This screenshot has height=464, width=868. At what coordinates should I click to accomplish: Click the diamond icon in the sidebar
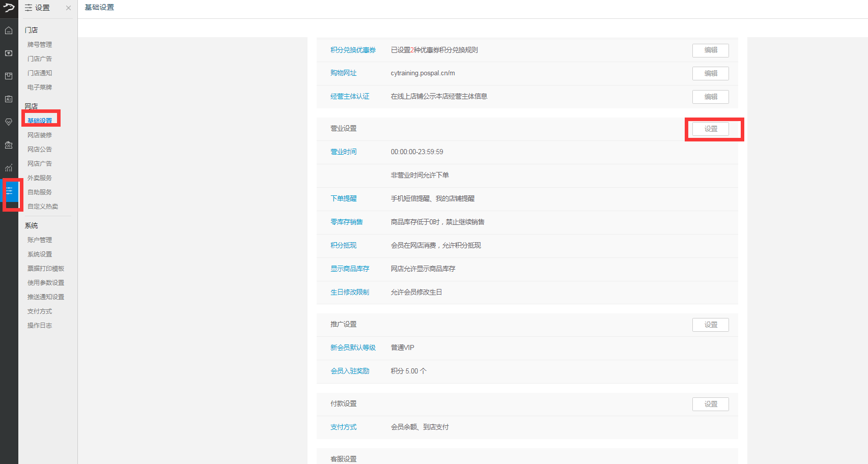(9, 122)
